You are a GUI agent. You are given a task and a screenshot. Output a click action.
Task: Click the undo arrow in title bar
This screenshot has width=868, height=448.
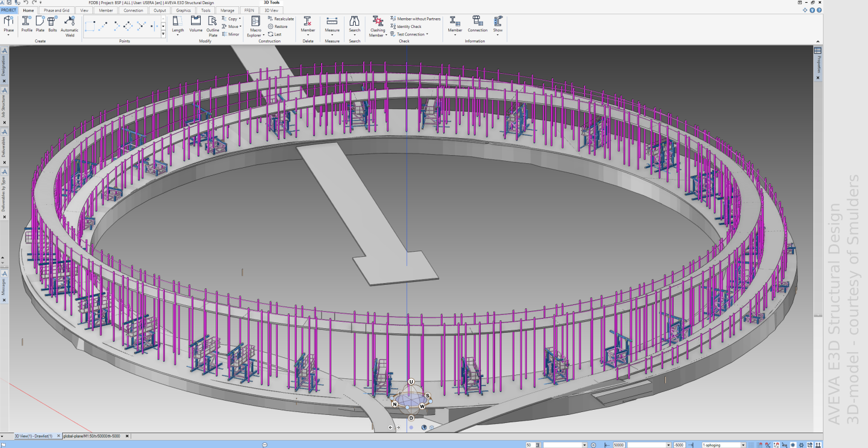coord(26,3)
